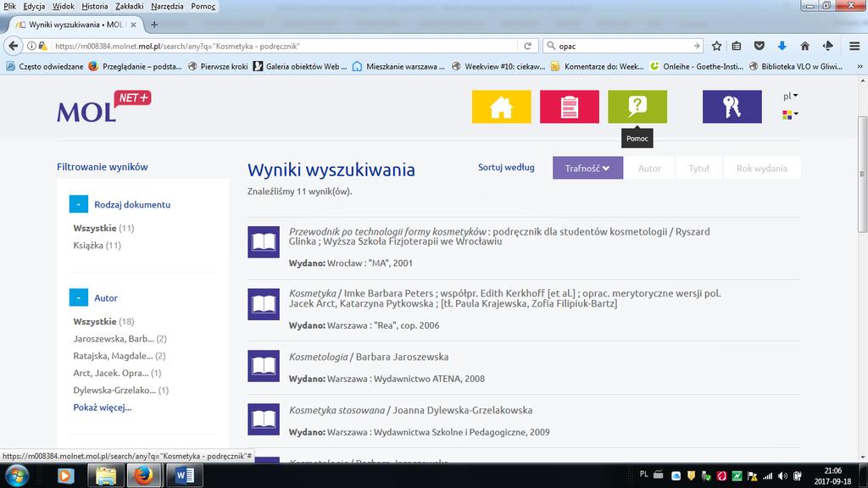The width and height of the screenshot is (868, 488).
Task: Open Onleihe - Goethe-Insti... bookmark
Action: tap(697, 66)
